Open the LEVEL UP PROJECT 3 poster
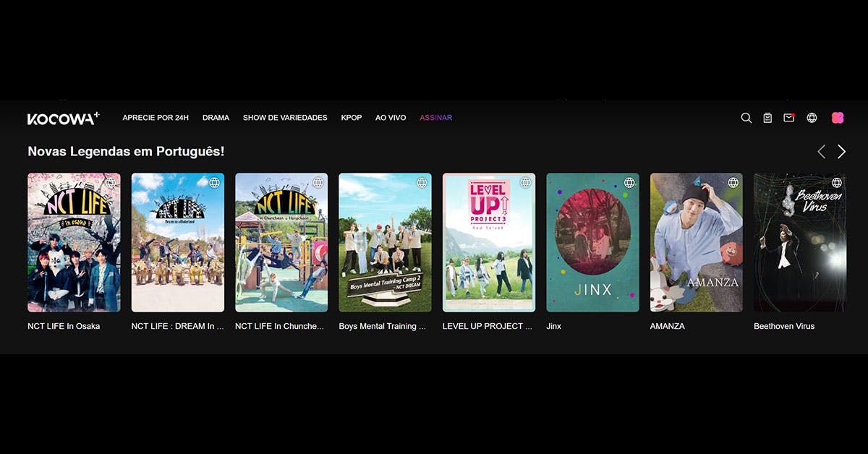The height and width of the screenshot is (454, 868). [x=489, y=242]
